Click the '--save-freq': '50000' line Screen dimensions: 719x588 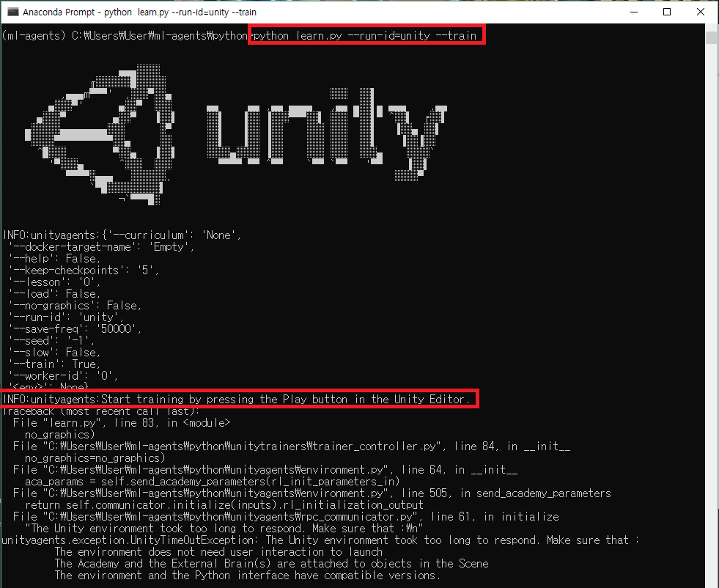pos(75,329)
